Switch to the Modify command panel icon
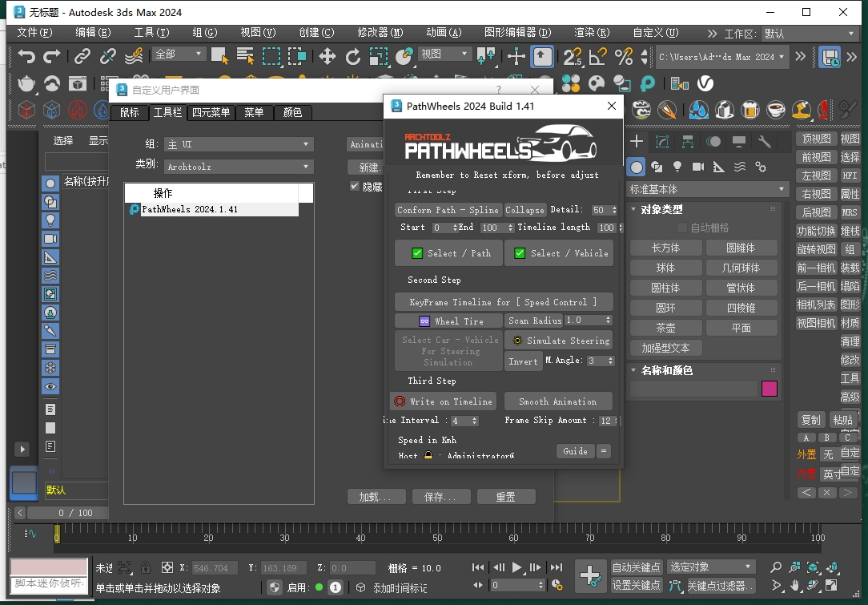This screenshot has width=868, height=605. coord(661,142)
